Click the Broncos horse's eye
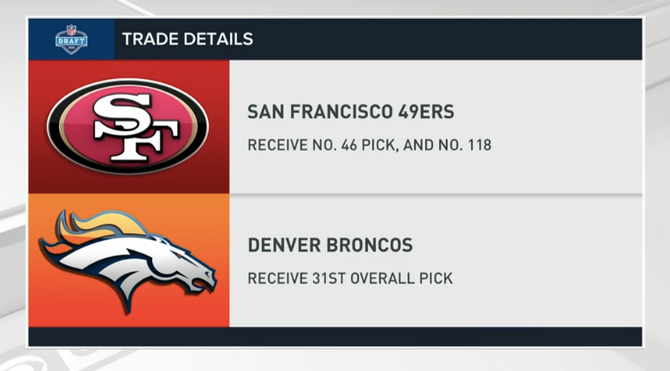Image resolution: width=670 pixels, height=371 pixels. point(178,255)
